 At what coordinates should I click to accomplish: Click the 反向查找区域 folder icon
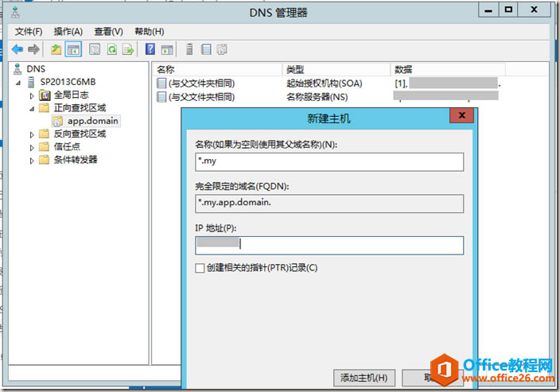coord(44,134)
